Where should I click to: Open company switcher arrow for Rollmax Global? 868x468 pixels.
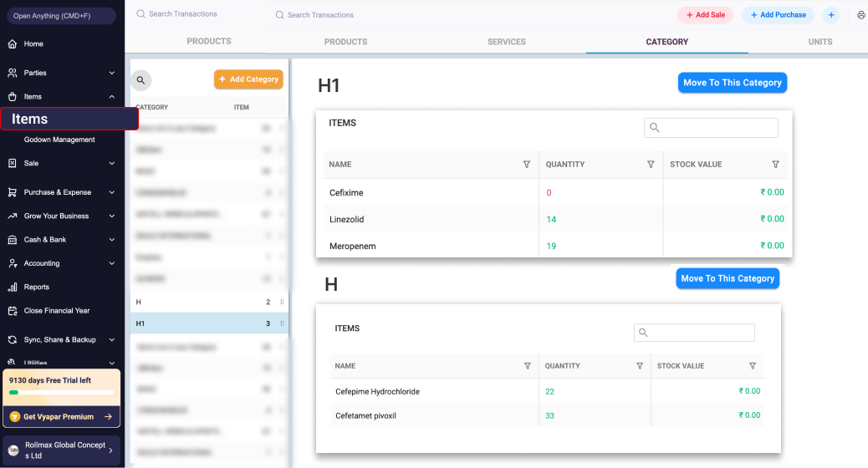coord(110,450)
